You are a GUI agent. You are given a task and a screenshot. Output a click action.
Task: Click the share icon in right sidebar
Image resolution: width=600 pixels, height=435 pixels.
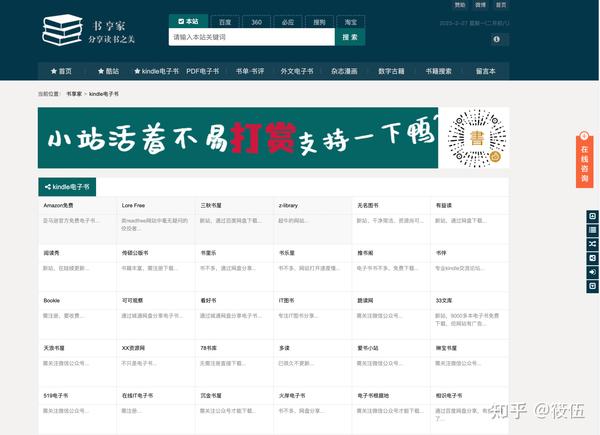[x=592, y=258]
